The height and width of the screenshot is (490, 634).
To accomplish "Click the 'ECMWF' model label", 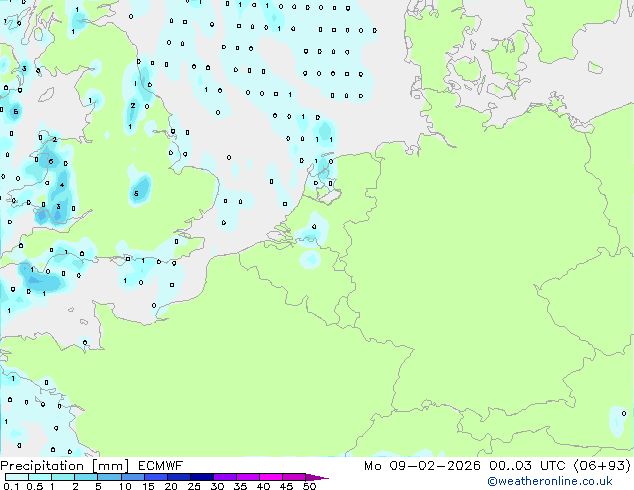I will point(161,466).
